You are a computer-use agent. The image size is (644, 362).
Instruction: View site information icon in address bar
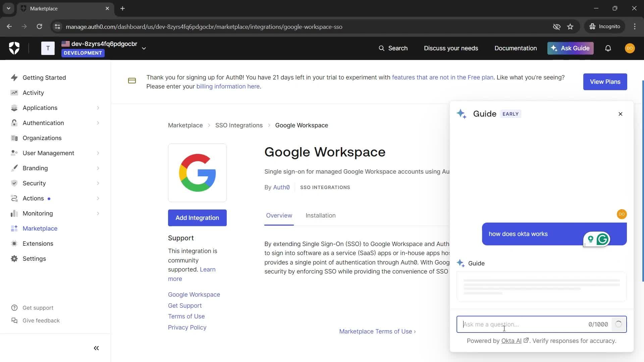[x=57, y=26]
